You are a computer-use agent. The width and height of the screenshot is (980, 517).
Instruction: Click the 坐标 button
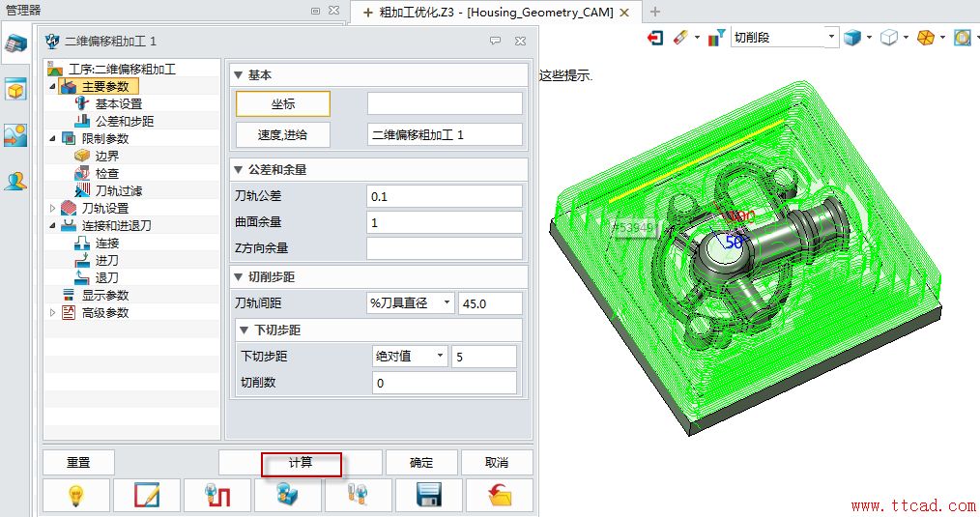282,103
